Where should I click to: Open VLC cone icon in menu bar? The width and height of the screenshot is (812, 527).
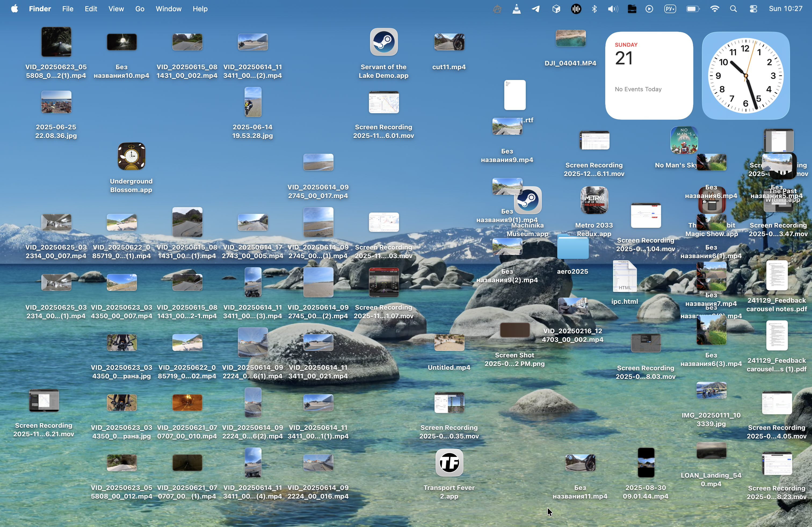(x=517, y=9)
